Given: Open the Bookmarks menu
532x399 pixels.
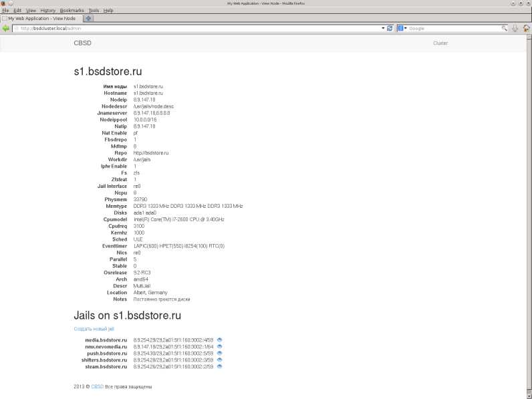Looking at the screenshot, I should (72, 11).
